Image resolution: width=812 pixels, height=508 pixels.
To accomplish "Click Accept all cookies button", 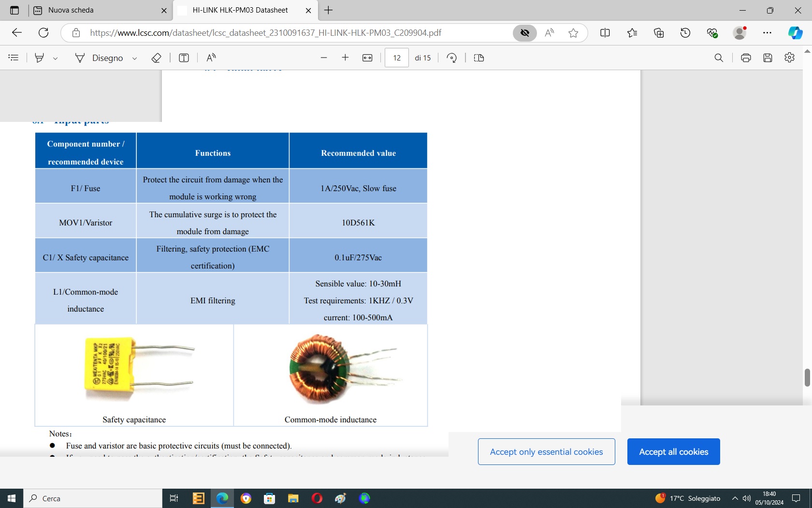I will click(x=673, y=452).
